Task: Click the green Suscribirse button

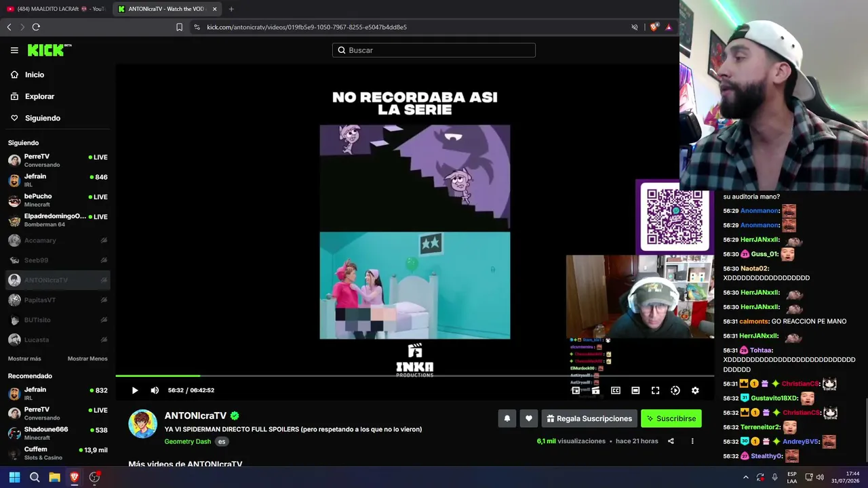Action: coord(671,419)
